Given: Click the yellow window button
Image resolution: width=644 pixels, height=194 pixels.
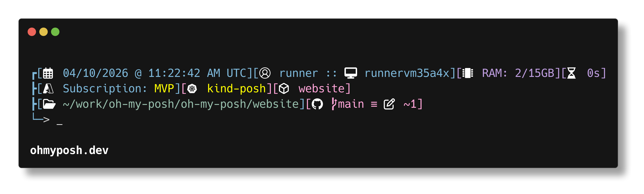Looking at the screenshot, I should 44,32.
